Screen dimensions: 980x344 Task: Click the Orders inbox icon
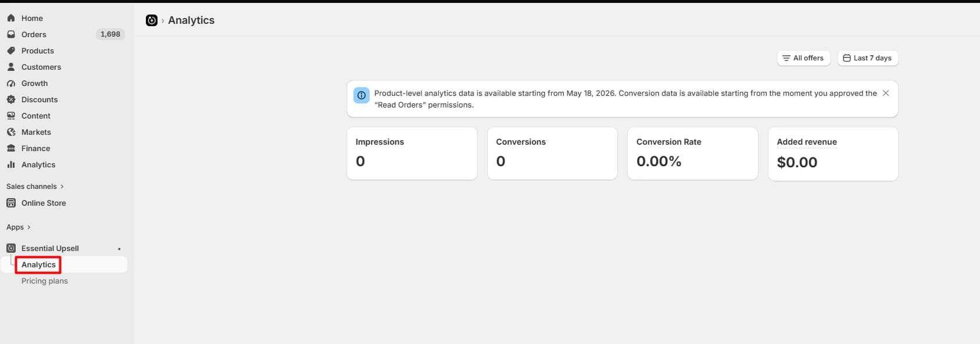[x=11, y=34]
